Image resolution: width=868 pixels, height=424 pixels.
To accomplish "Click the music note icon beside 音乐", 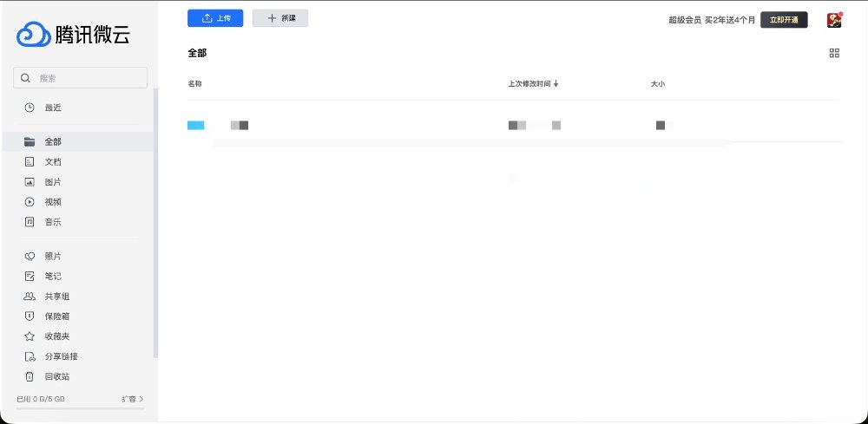I will (30, 222).
